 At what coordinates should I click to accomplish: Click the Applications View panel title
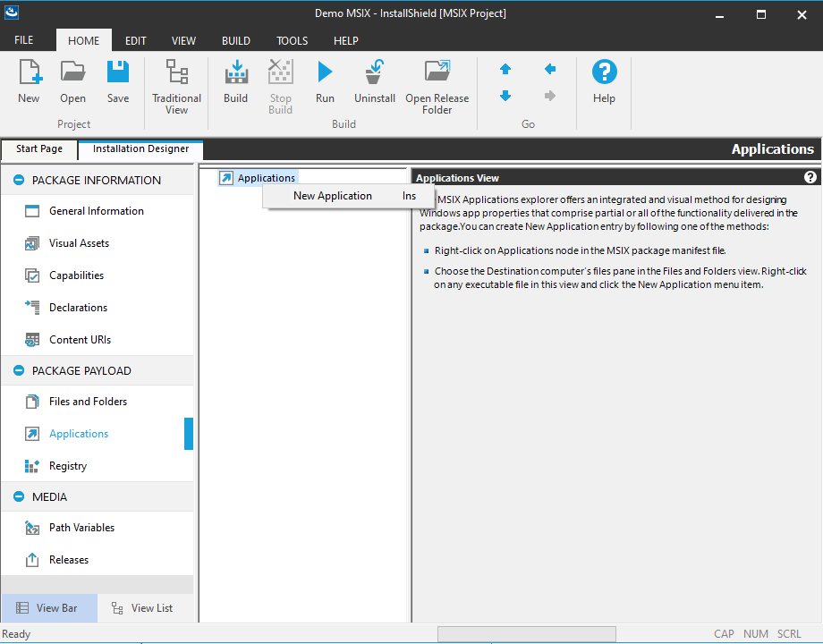pyautogui.click(x=457, y=178)
